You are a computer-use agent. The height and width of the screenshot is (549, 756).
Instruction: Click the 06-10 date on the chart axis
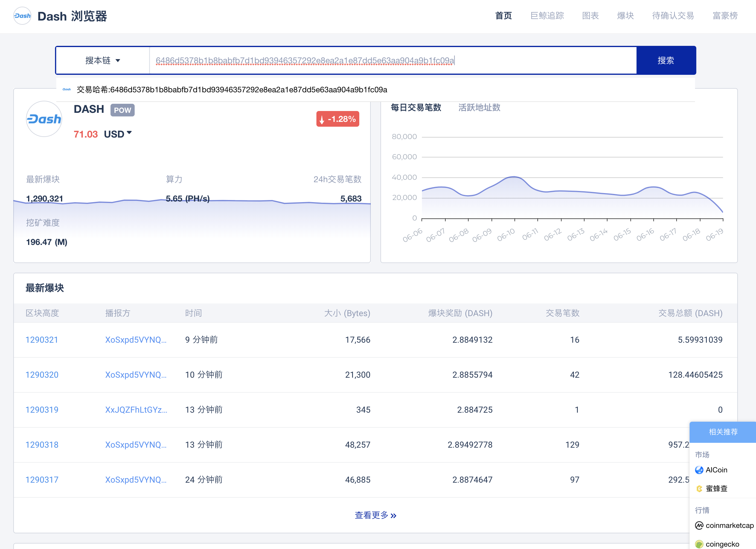506,235
